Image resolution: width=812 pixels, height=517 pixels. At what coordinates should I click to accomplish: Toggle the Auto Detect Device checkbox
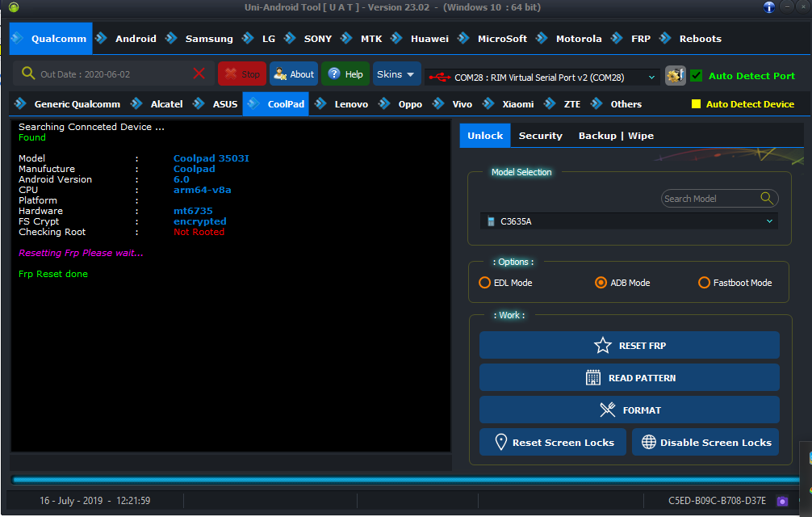(x=696, y=104)
